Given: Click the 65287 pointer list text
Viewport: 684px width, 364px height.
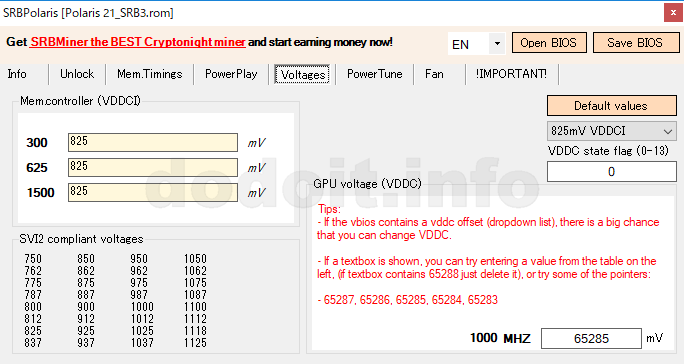Looking at the screenshot, I should (x=408, y=300).
